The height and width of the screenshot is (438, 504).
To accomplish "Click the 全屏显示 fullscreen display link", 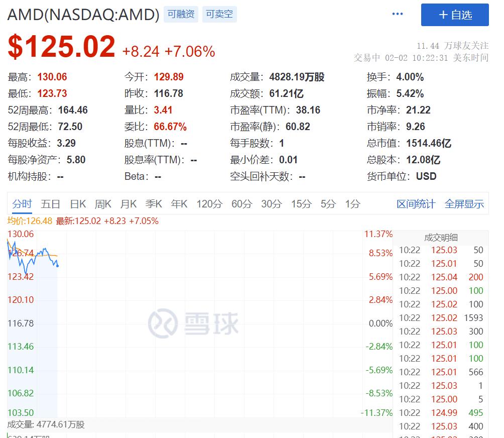I will 464,204.
